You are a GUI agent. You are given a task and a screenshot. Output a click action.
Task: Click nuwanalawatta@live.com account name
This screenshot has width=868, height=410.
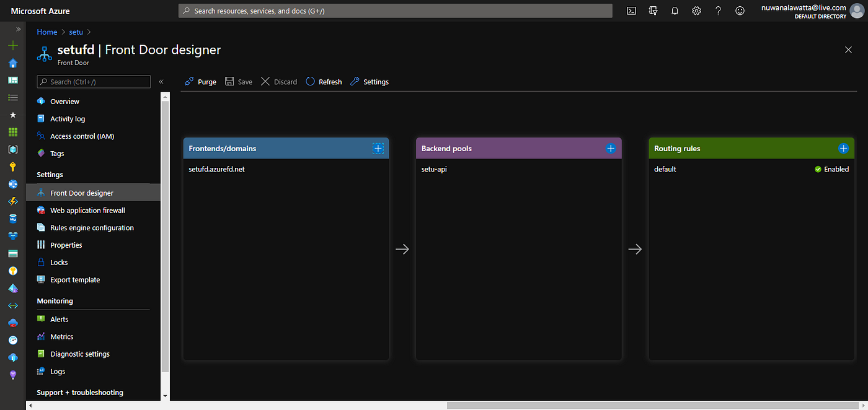pyautogui.click(x=804, y=7)
